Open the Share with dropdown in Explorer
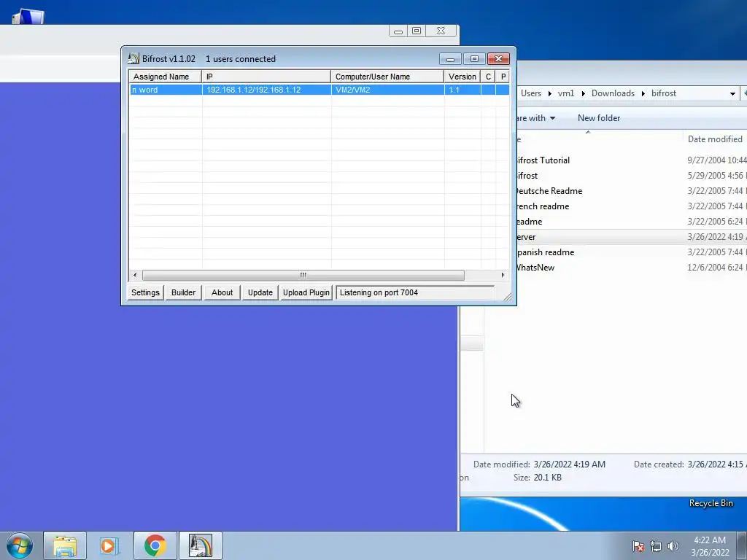The height and width of the screenshot is (560, 747). 535,118
